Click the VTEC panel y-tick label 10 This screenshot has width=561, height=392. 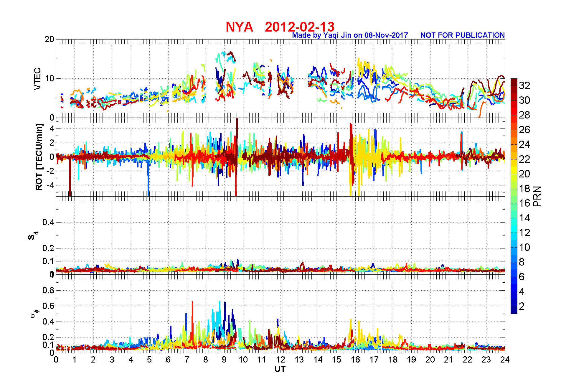point(49,78)
